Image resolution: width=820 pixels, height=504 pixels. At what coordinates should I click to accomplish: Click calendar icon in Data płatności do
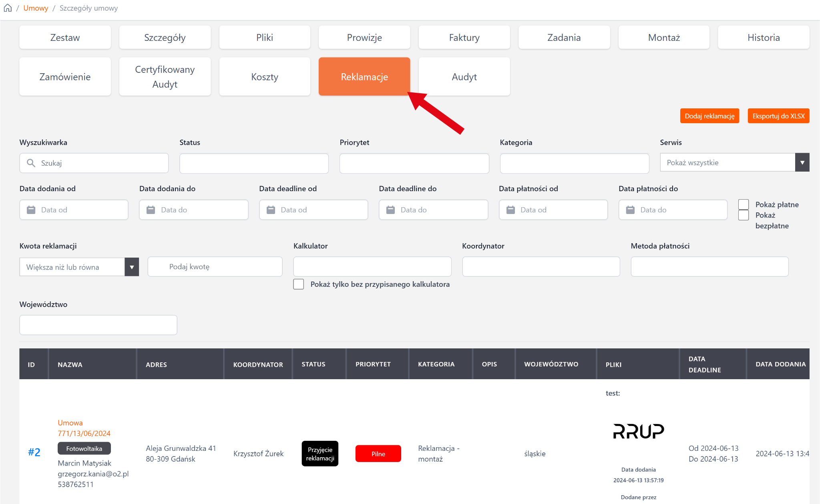(x=630, y=210)
